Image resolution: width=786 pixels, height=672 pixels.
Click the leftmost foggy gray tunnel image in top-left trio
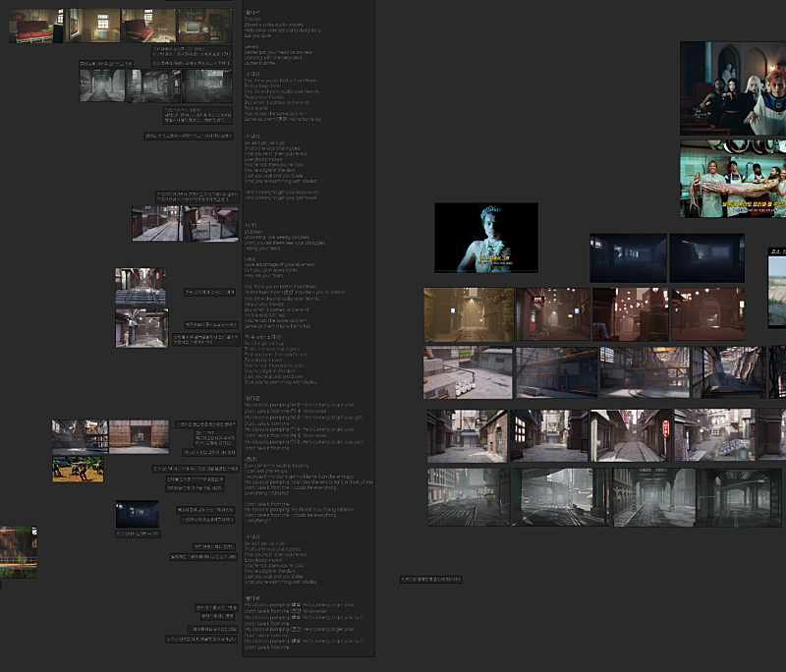(x=102, y=85)
